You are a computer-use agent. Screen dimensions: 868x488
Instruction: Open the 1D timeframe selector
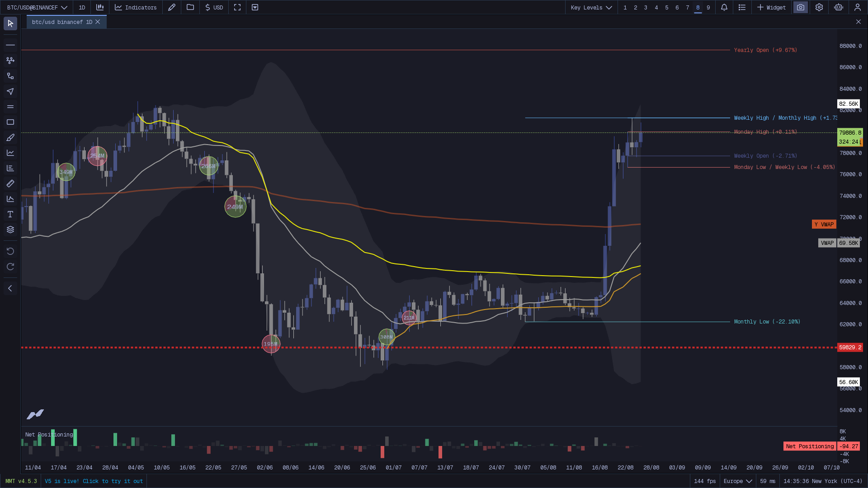[x=82, y=7]
